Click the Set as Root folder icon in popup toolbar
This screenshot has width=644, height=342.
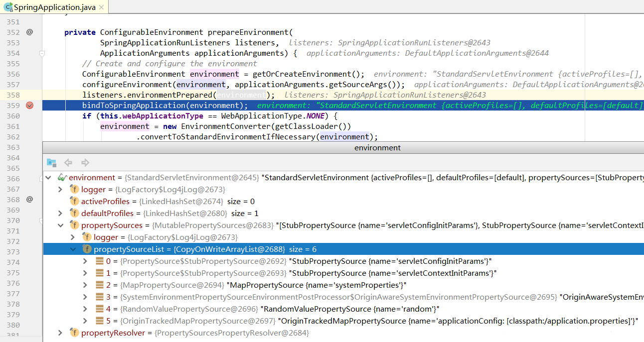point(51,162)
